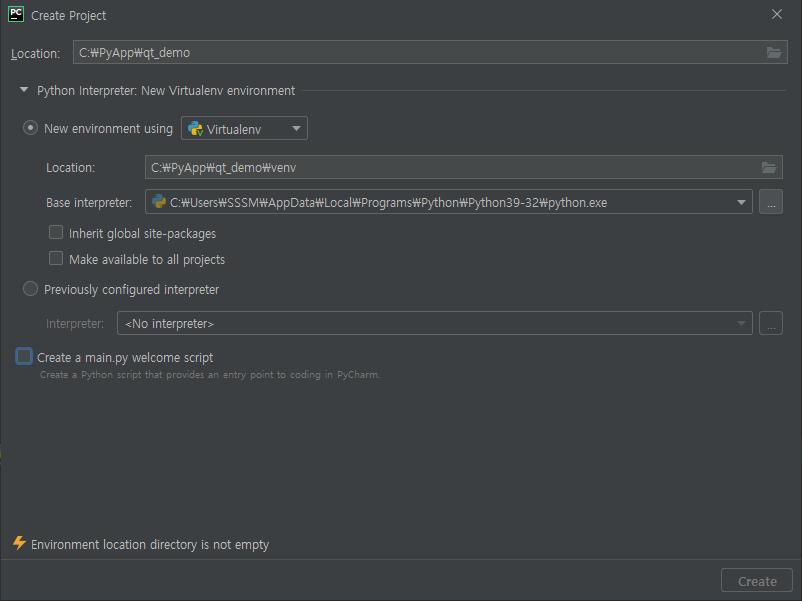Collapse the Python Interpreter section

click(x=24, y=90)
